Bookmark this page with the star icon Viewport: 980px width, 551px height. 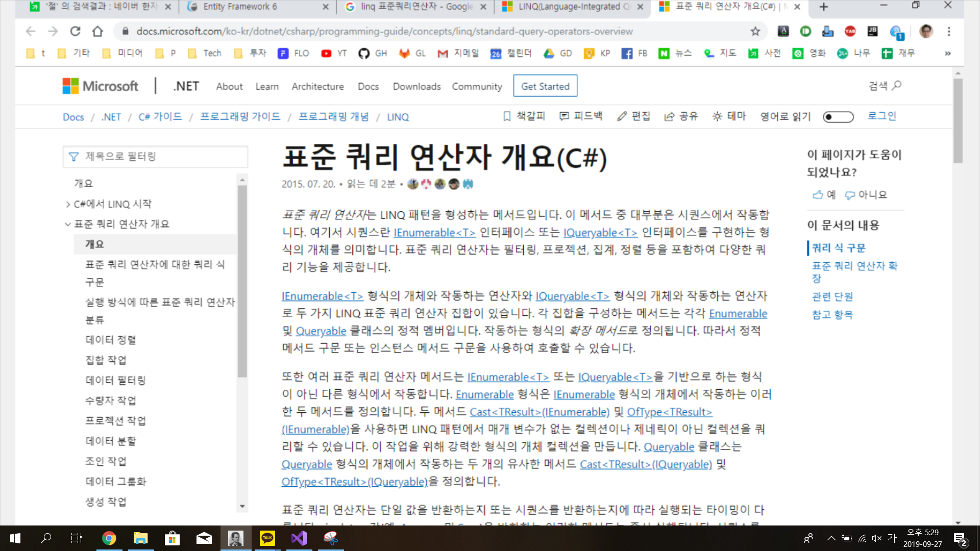click(x=755, y=32)
